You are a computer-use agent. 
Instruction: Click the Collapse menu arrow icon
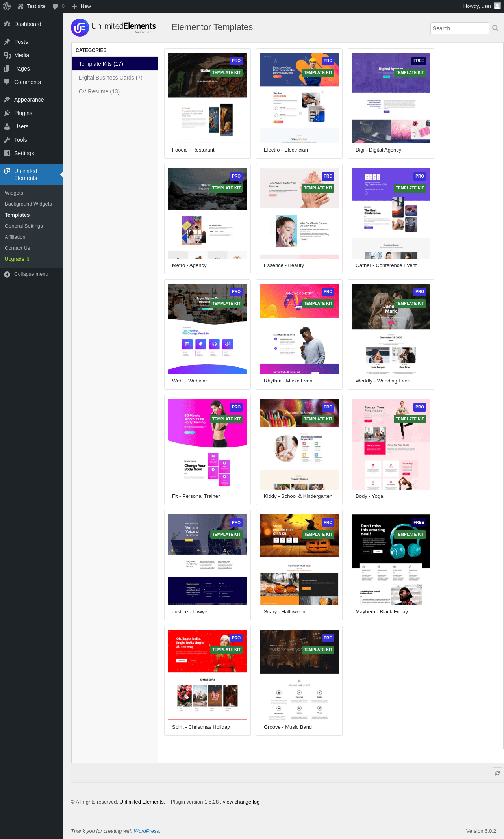click(7, 274)
